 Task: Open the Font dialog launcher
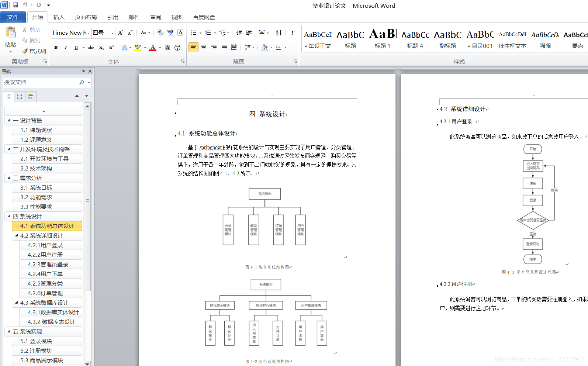tap(183, 61)
